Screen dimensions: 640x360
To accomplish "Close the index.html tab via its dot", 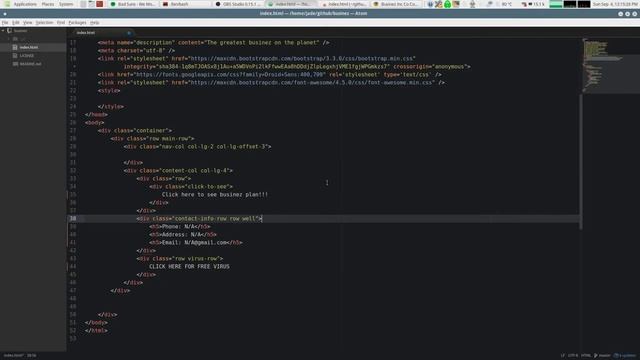I will 129,33.
